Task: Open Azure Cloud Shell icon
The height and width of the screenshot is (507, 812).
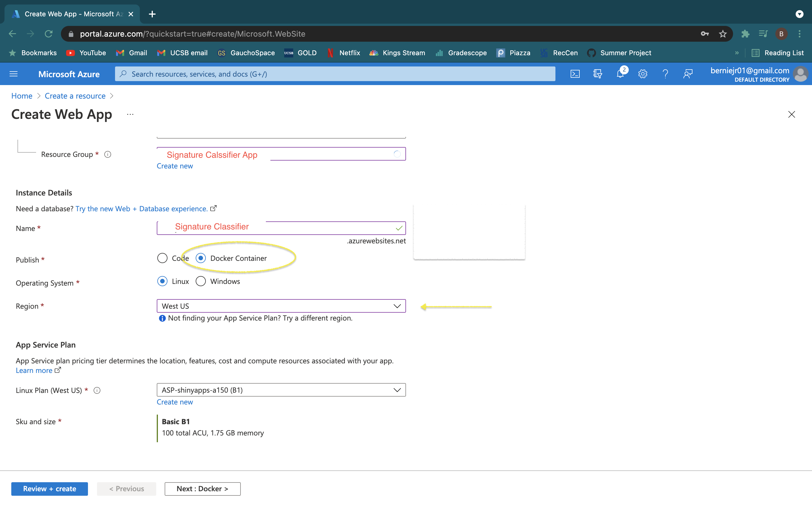Action: tap(575, 74)
